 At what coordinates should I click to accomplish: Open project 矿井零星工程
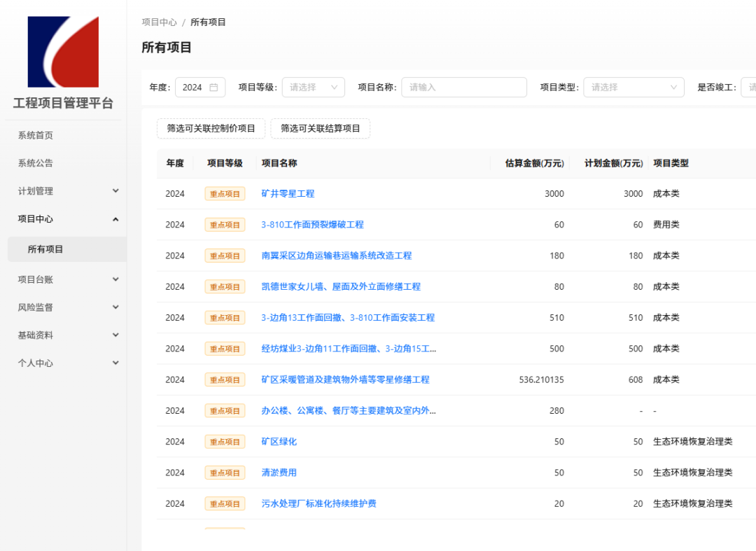[x=288, y=194]
